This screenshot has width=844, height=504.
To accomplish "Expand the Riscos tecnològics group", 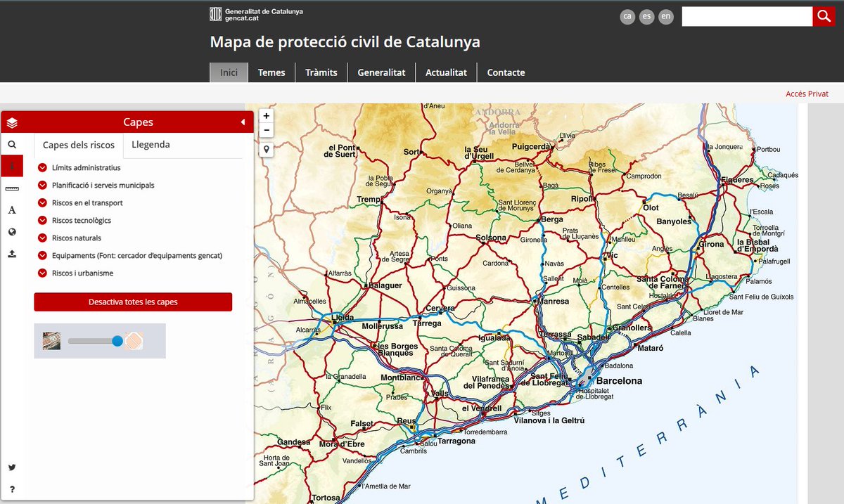I will tap(42, 220).
